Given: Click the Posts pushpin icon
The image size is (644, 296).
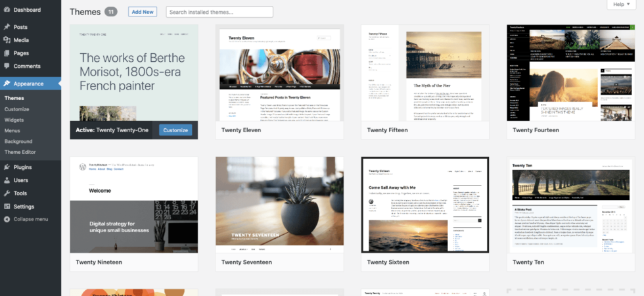Looking at the screenshot, I should pyautogui.click(x=7, y=27).
